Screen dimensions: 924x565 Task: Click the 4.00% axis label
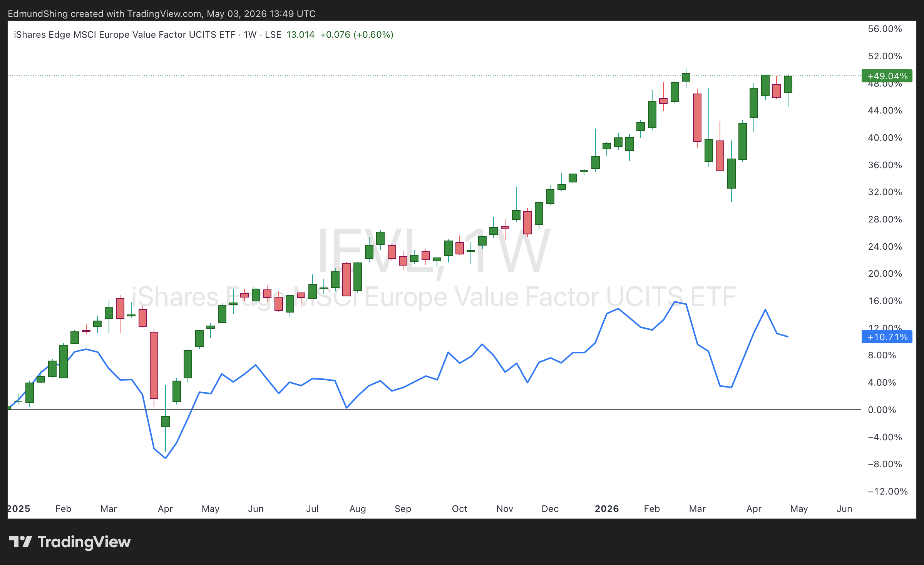(x=882, y=383)
